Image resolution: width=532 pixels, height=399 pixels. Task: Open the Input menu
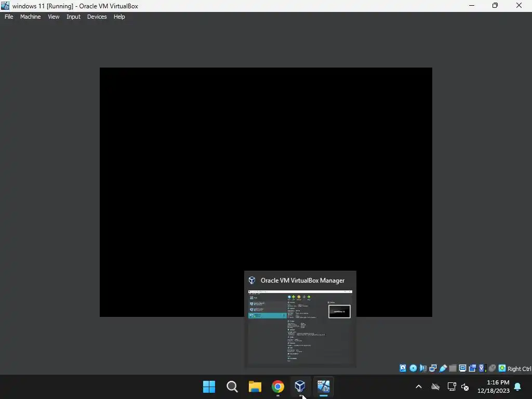pyautogui.click(x=73, y=17)
